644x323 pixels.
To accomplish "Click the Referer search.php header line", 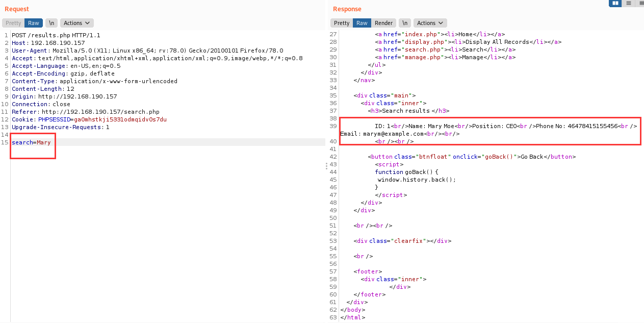I will [x=86, y=112].
